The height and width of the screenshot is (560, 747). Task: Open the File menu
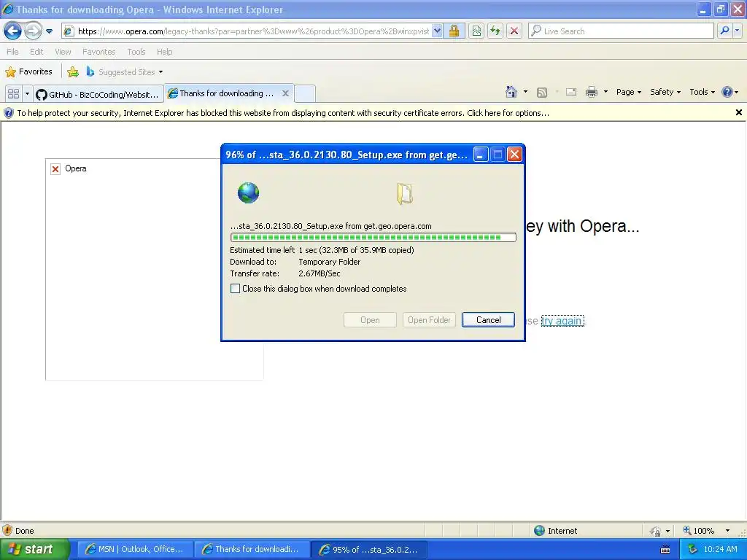click(13, 52)
